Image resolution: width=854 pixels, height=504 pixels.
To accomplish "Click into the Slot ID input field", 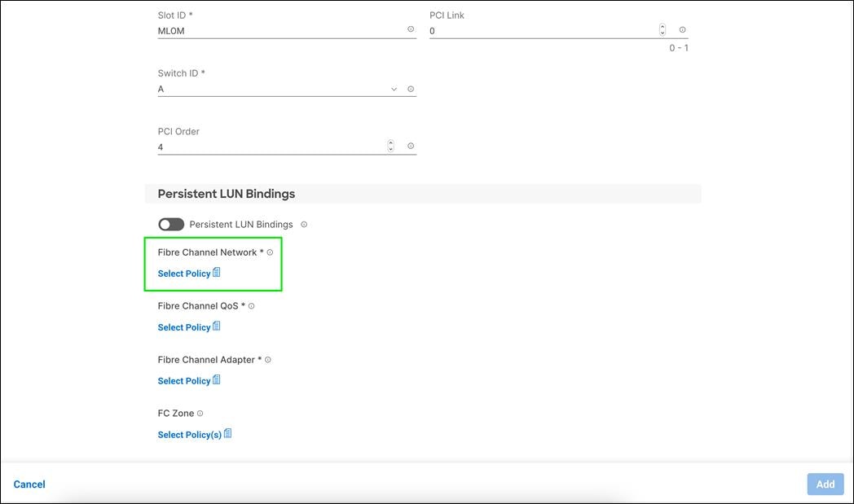I will [277, 31].
